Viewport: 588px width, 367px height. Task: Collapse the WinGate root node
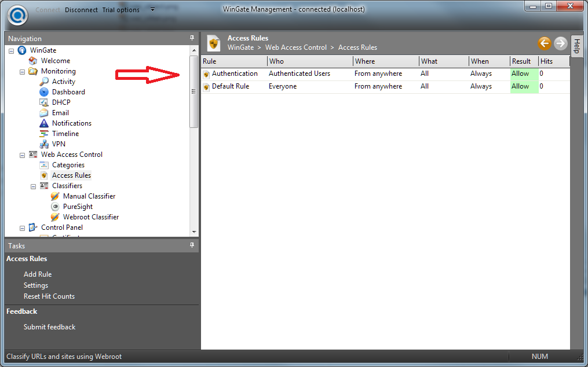11,50
